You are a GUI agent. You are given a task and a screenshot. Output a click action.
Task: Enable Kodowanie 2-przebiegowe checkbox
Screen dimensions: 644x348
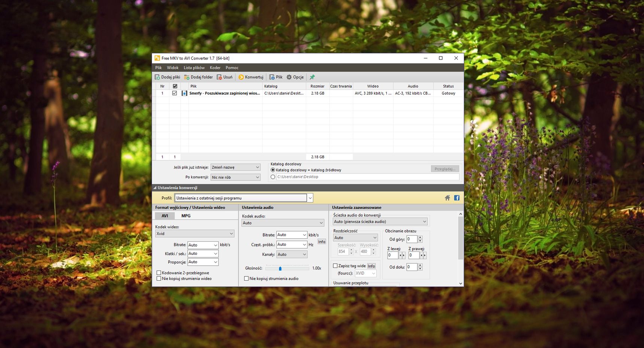coord(159,273)
